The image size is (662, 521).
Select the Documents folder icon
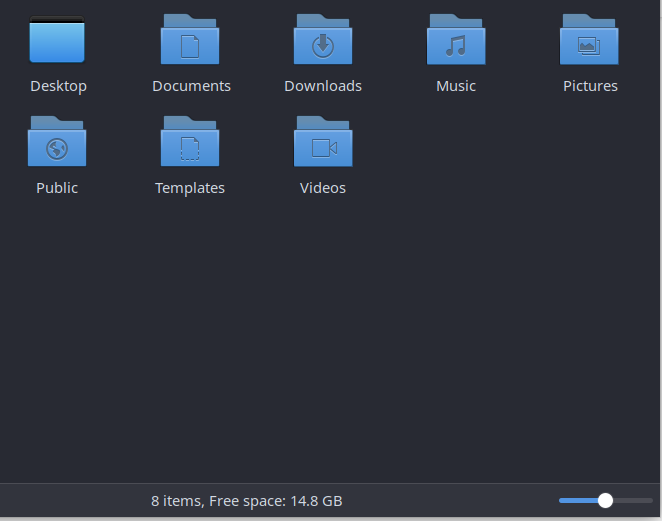tap(190, 41)
